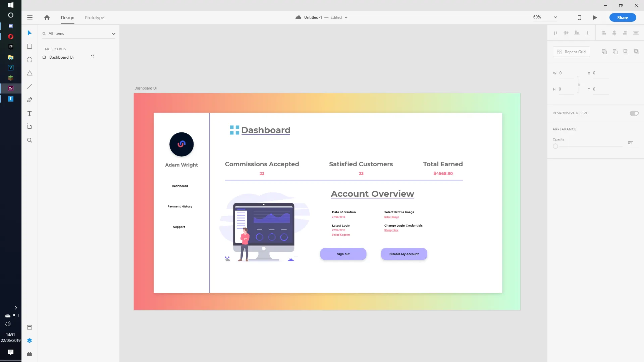Click the blue Share button
This screenshot has width=644, height=362.
point(623,17)
